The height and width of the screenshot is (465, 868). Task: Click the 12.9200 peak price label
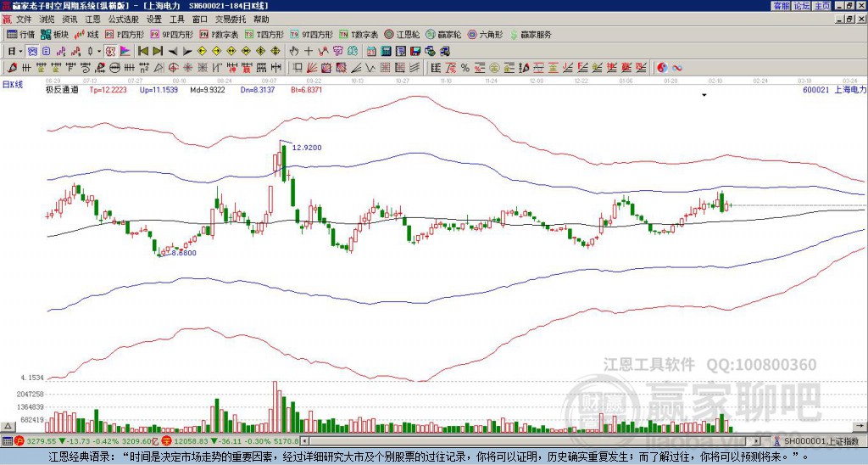tap(307, 147)
